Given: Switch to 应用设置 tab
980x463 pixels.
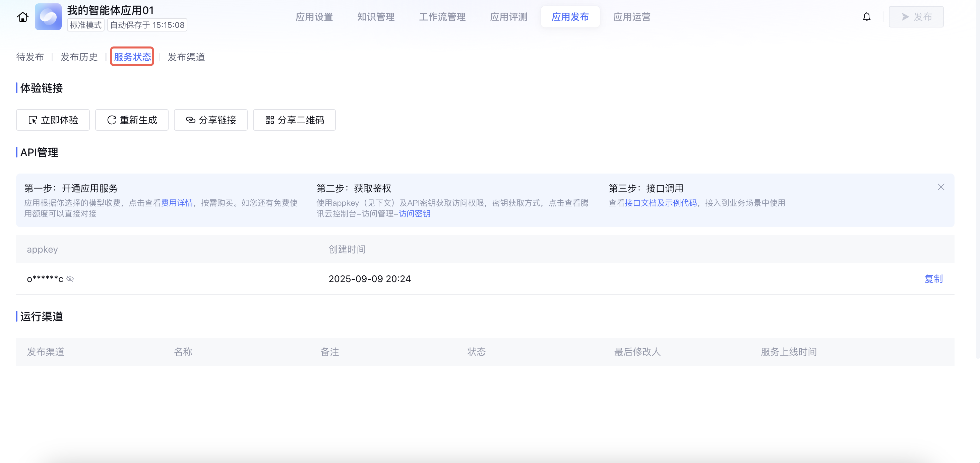Looking at the screenshot, I should pos(314,17).
